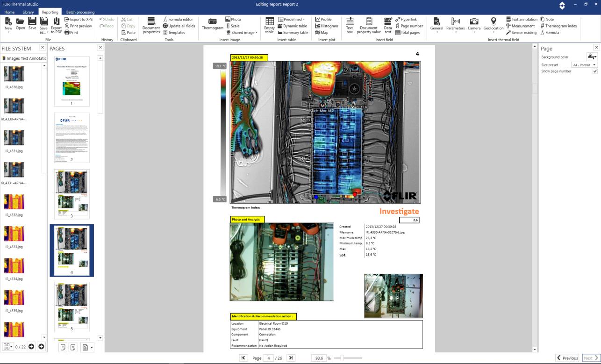The width and height of the screenshot is (601, 364).
Task: Open the Batch processing tab
Action: (x=80, y=12)
